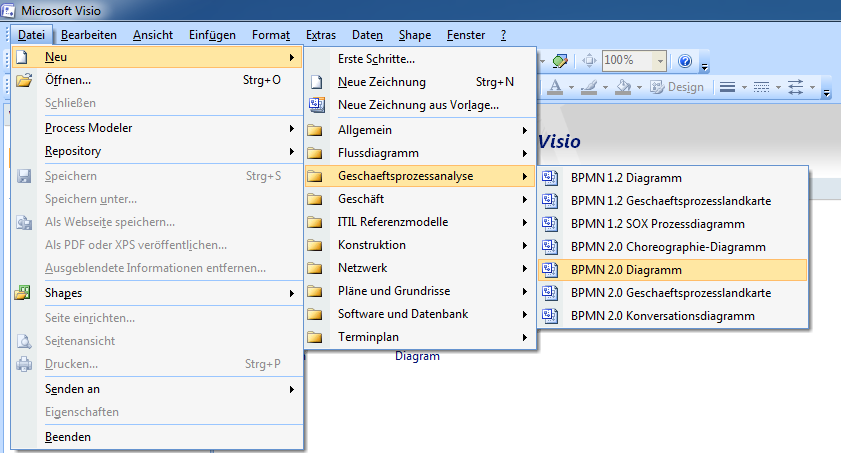Click the Design button in toolbar
Image resolution: width=842 pixels, height=453 pixels.
click(677, 87)
